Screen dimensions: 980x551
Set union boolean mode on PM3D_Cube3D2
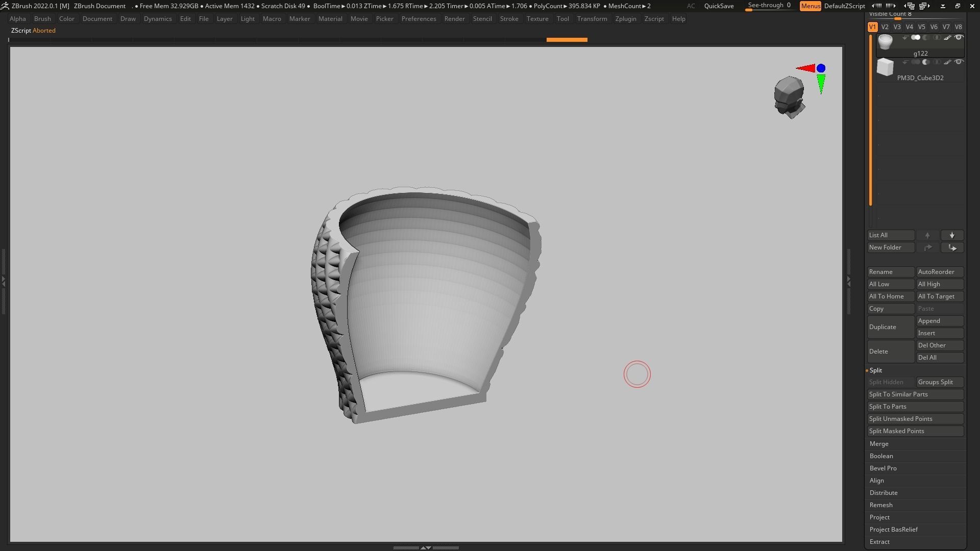(916, 62)
